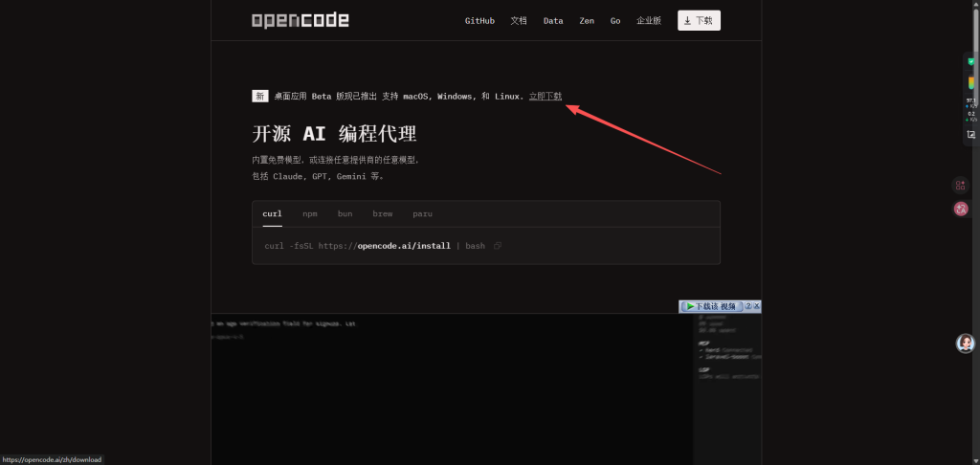Close the video download bar
980x465 pixels.
pos(757,305)
